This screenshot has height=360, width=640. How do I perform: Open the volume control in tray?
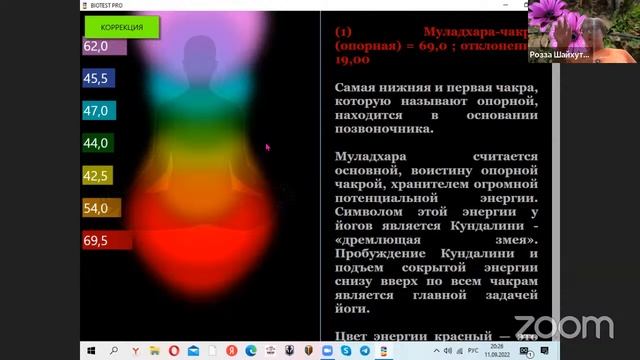[448, 351]
